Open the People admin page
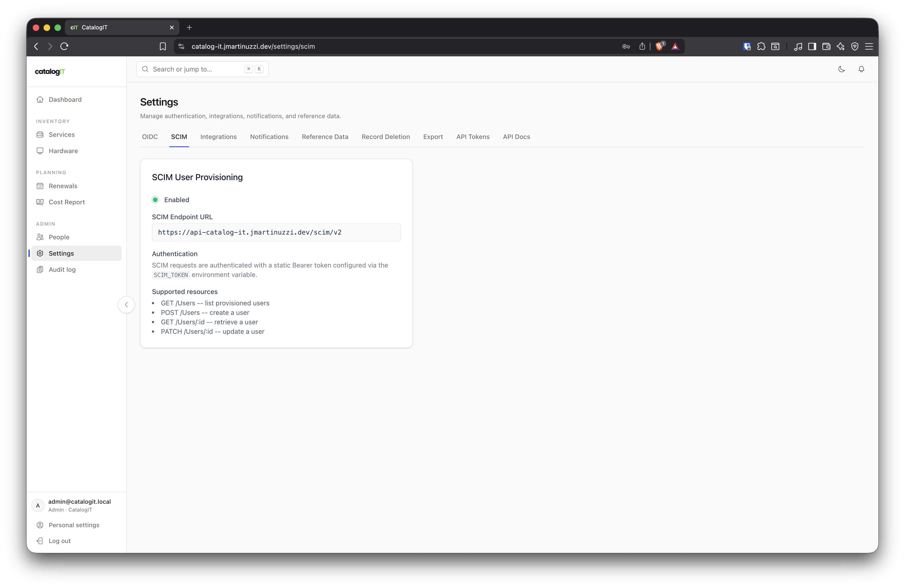This screenshot has width=905, height=588. tap(76, 237)
